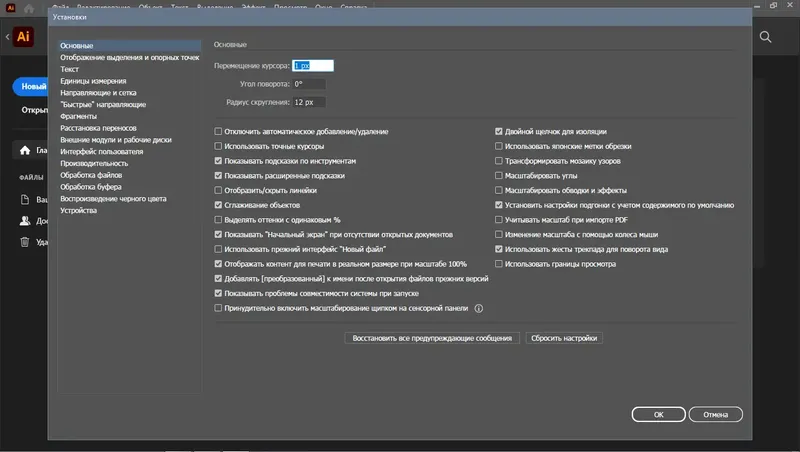Image resolution: width=800 pixels, height=452 pixels.
Task: Uncheck Показывать Начальный экран option
Action: tap(218, 235)
